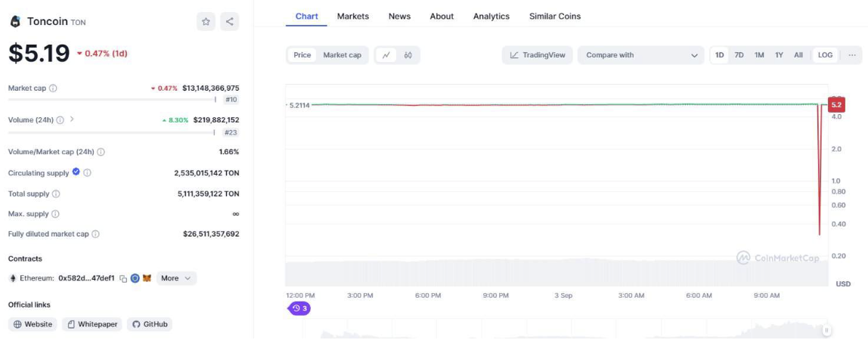
Task: Add Toncoin to watchlist with star icon
Action: (206, 22)
